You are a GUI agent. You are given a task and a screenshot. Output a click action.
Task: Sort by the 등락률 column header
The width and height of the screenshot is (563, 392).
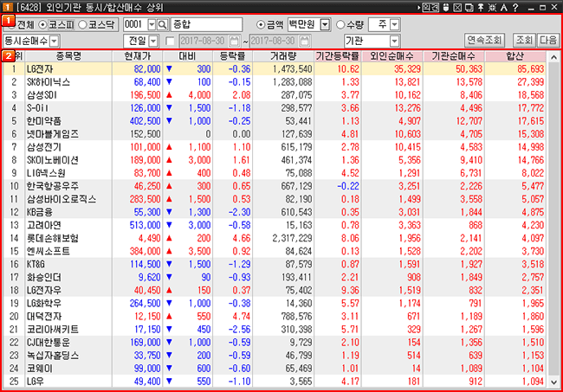tap(233, 56)
